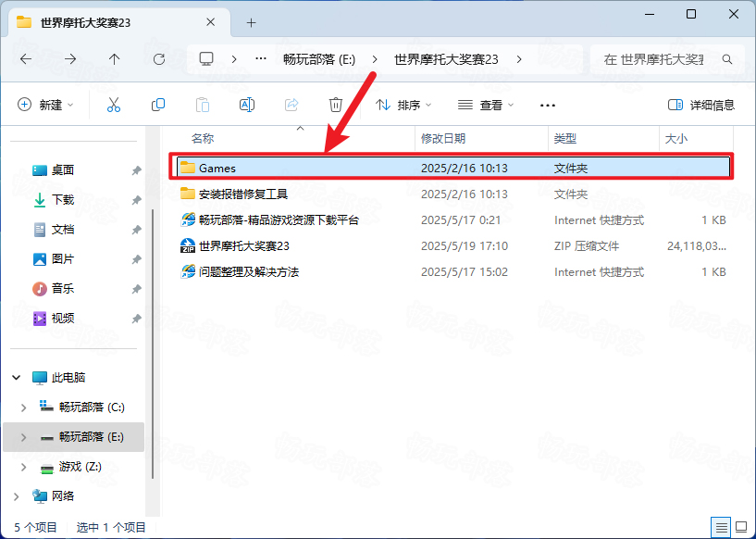Image resolution: width=756 pixels, height=539 pixels.
Task: Select 畅玩部落-精品游戏资源下载平台 shortcut
Action: [452, 220]
